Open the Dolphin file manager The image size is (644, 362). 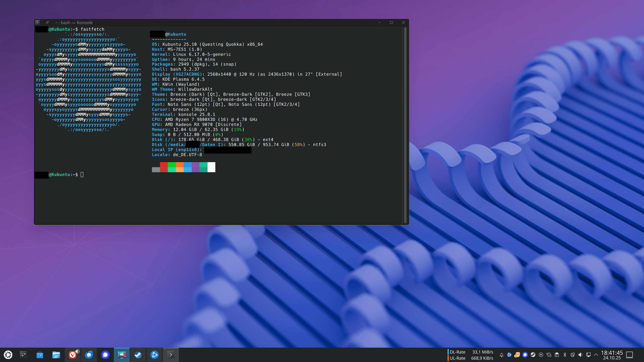(56, 355)
